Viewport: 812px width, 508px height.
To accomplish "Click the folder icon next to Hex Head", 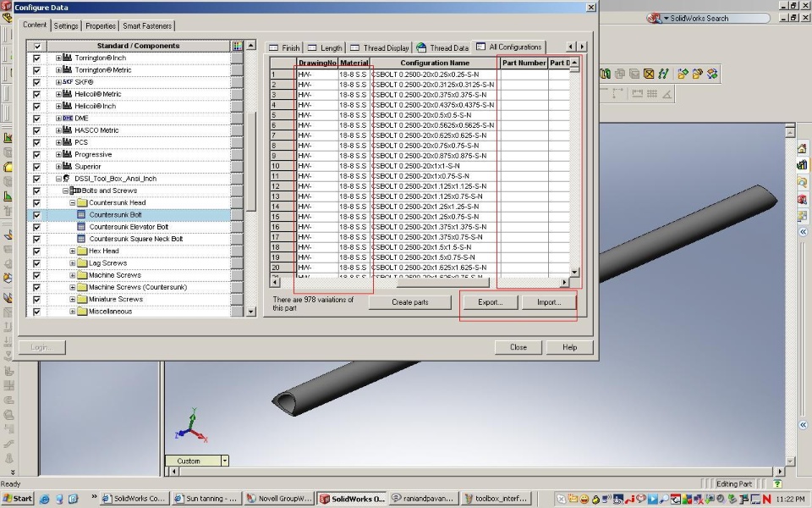I will [x=82, y=251].
